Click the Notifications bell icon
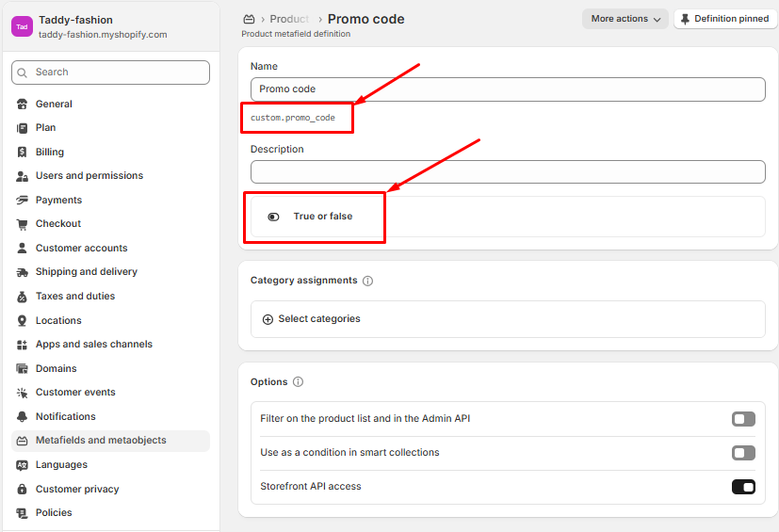The width and height of the screenshot is (779, 532). pos(23,416)
